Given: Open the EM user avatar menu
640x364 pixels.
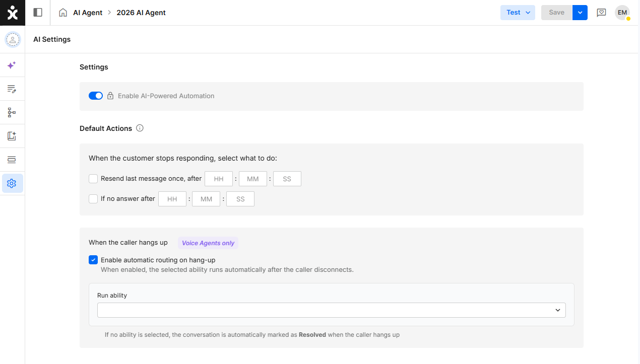Looking at the screenshot, I should coord(622,13).
